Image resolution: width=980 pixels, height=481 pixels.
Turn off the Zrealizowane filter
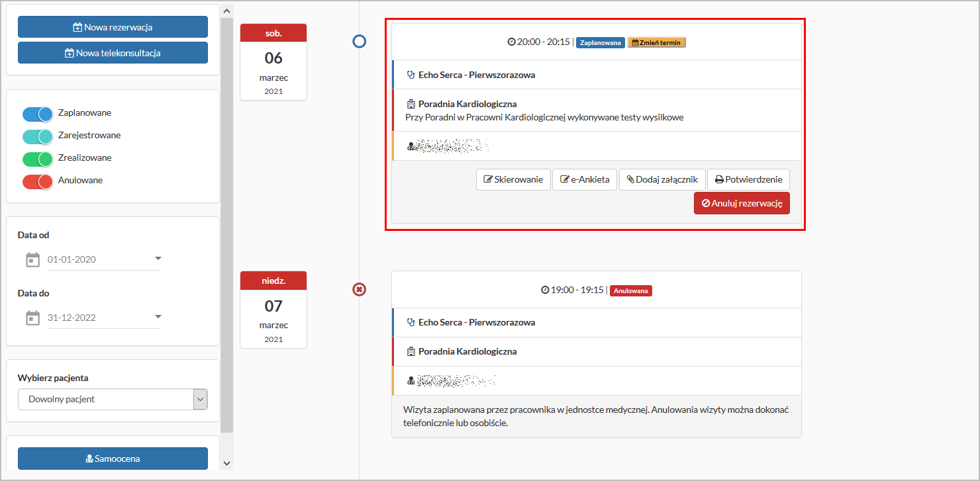pos(38,159)
